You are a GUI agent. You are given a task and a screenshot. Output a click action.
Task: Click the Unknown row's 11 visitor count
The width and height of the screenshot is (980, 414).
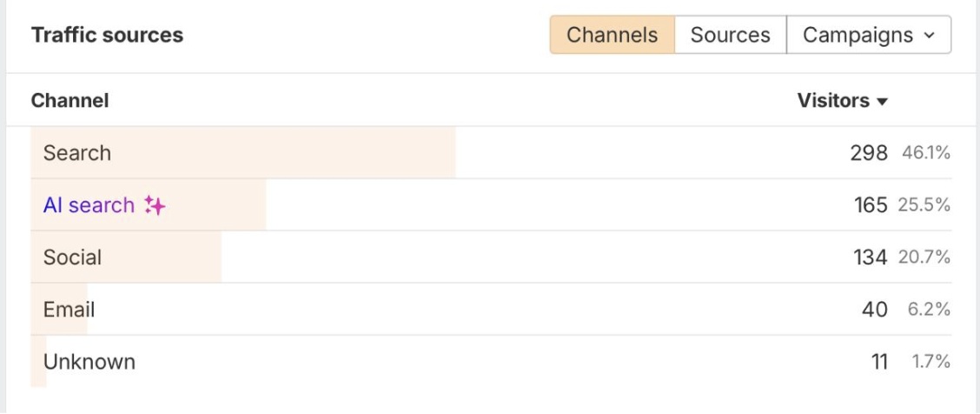879,362
